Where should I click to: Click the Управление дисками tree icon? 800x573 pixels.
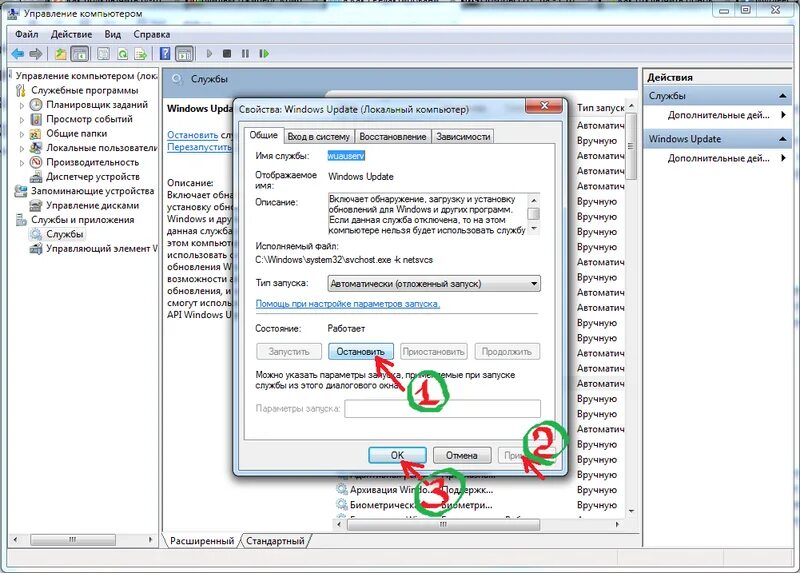click(36, 206)
